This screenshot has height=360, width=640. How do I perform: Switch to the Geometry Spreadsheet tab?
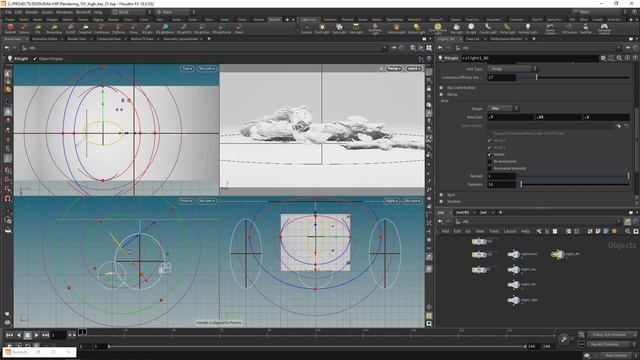[180, 39]
